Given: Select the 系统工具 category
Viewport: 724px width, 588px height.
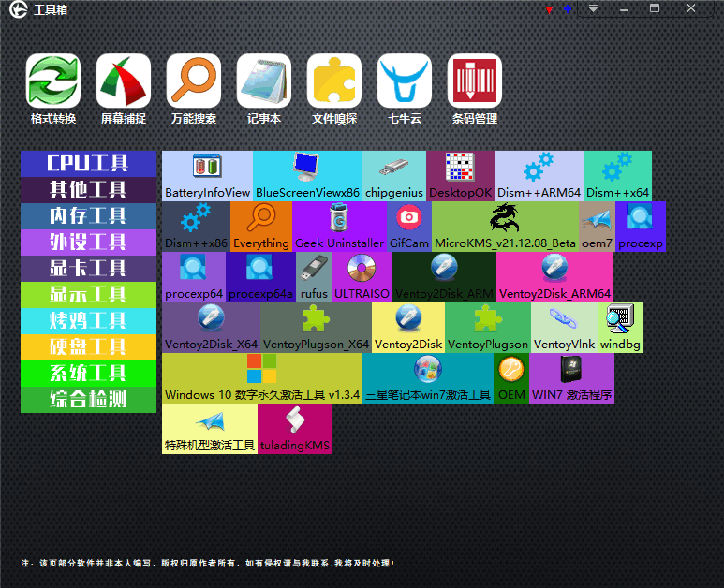Looking at the screenshot, I should point(89,374).
